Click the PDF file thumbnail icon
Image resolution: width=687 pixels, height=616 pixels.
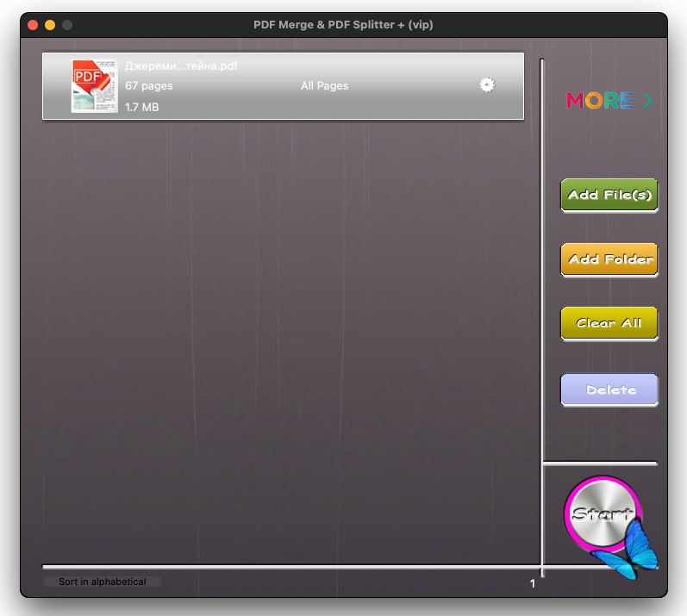point(95,86)
